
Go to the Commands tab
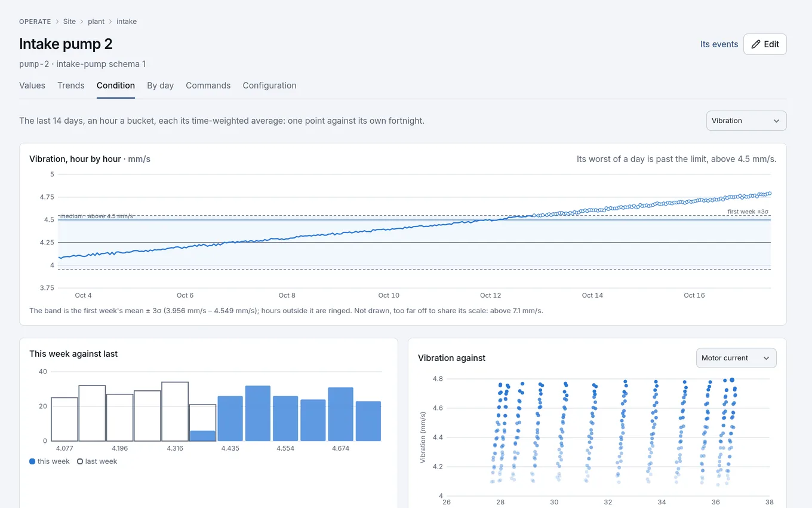208,85
